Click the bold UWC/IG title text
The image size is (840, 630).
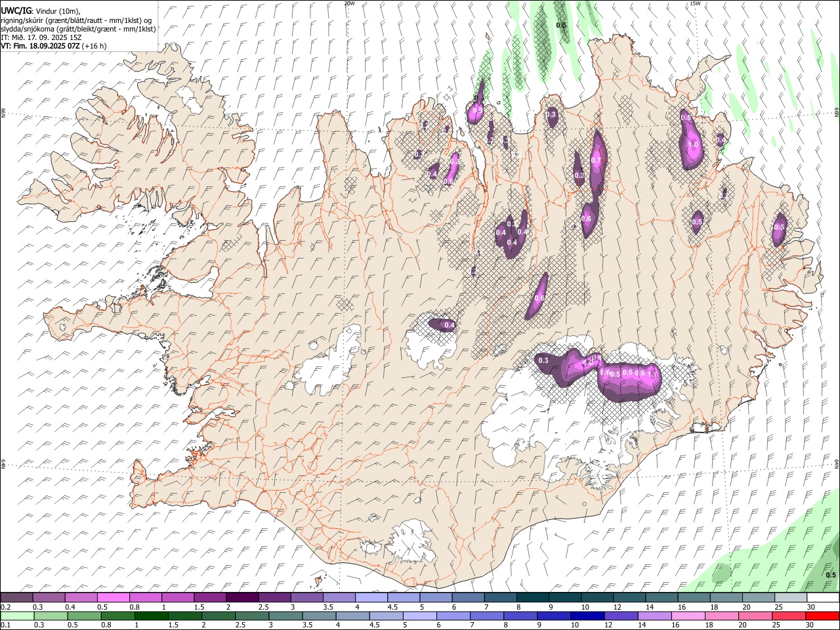(x=16, y=10)
